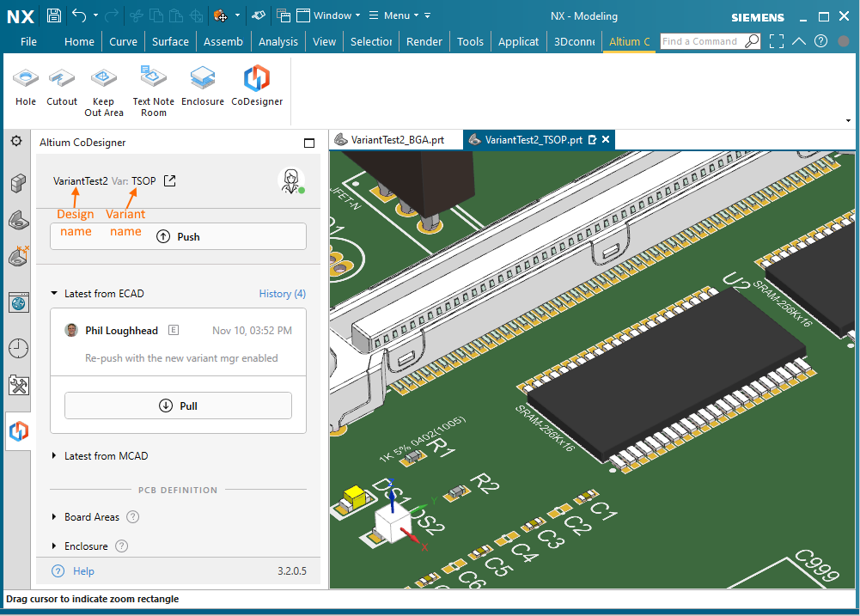Click the ECAD badge beside Phil Loughhead
860x616 pixels.
174,330
